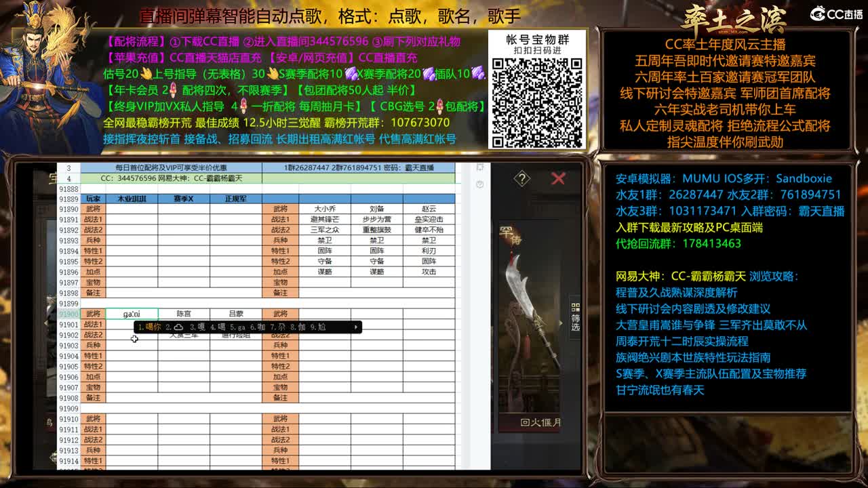Click guide title 程普及久战熟谋深度解析
The image size is (868, 488).
click(676, 292)
